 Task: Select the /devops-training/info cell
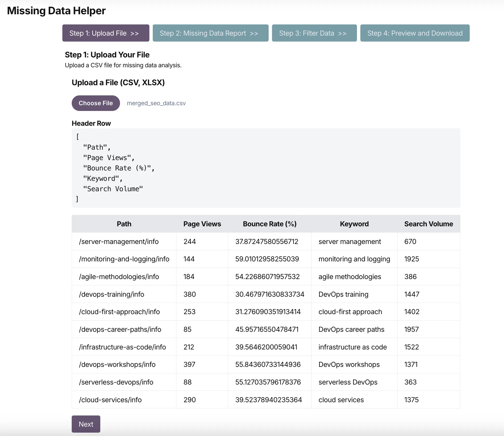124,294
